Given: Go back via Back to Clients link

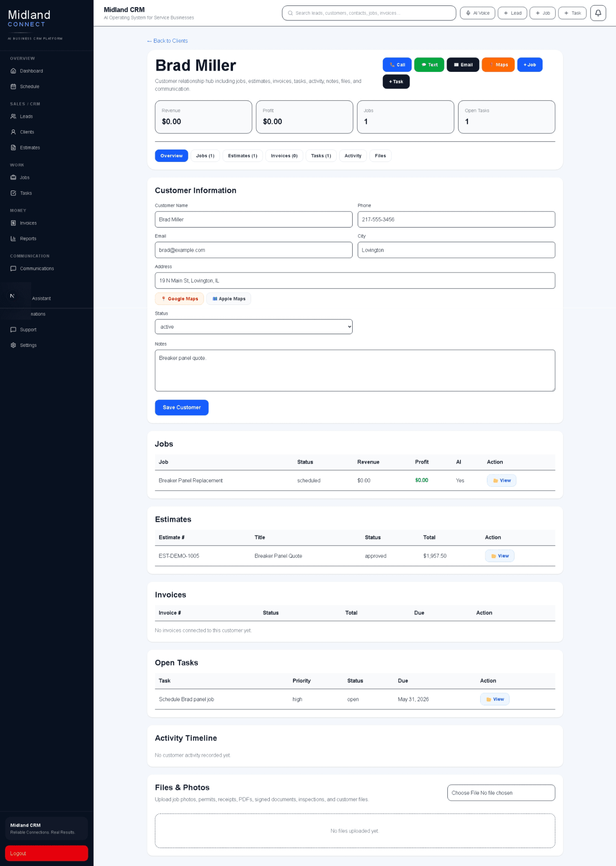Looking at the screenshot, I should tap(167, 41).
